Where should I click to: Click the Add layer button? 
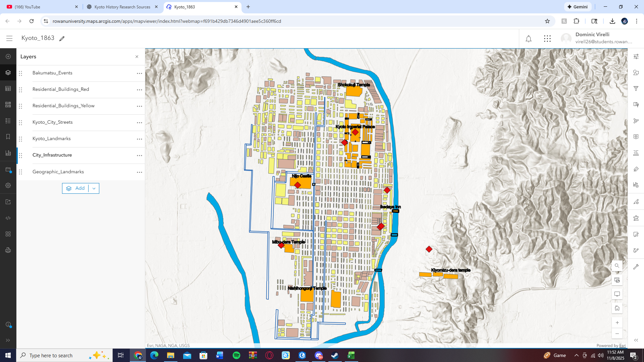75,188
